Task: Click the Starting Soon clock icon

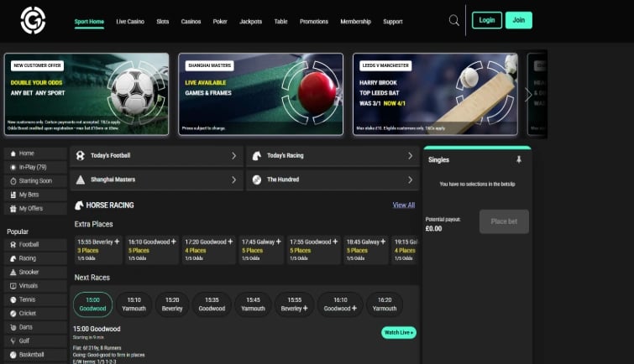Action: (13, 181)
